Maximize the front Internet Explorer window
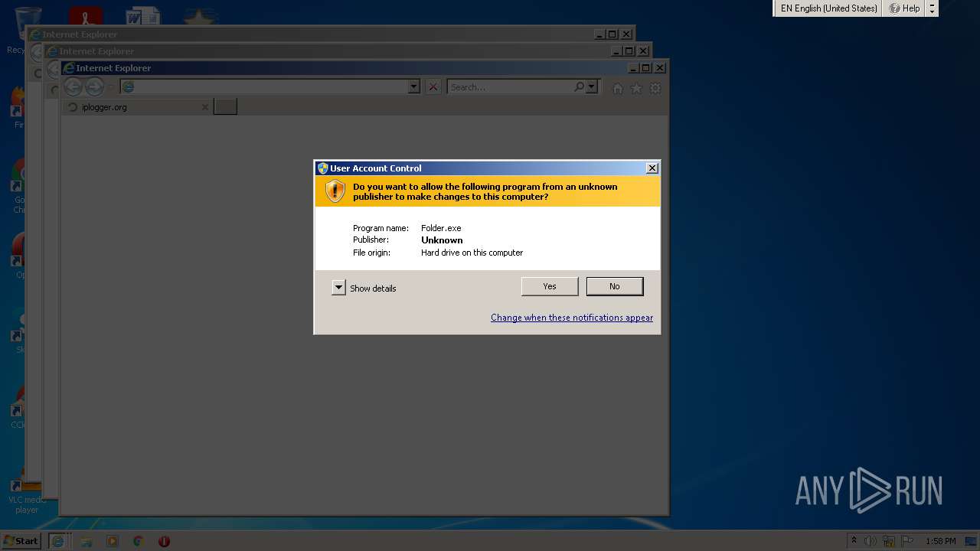 (x=645, y=68)
